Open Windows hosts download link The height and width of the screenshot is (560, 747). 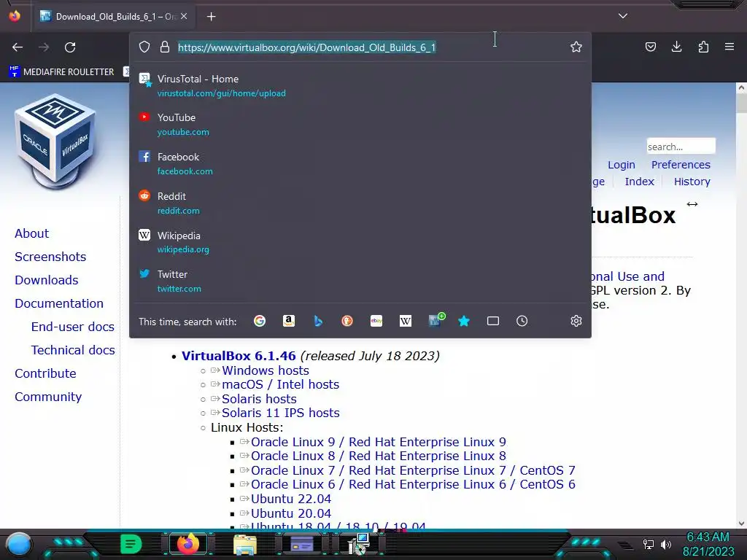tap(266, 370)
